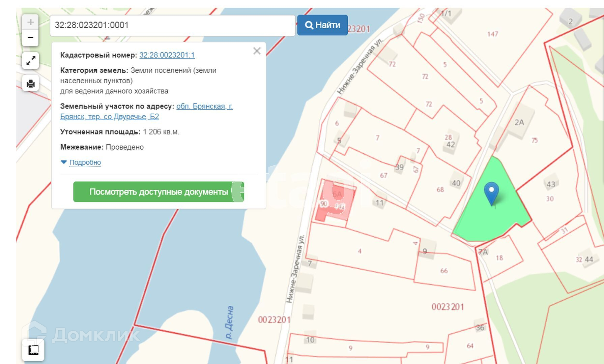
Task: Click building 2A on the map
Action: click(519, 122)
